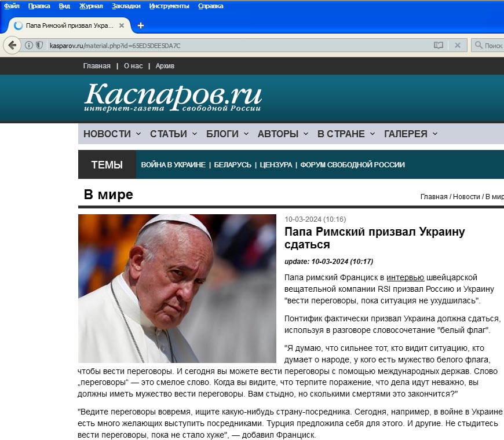Open the Архив link in top bar
This screenshot has height=440, width=504.
(x=165, y=66)
